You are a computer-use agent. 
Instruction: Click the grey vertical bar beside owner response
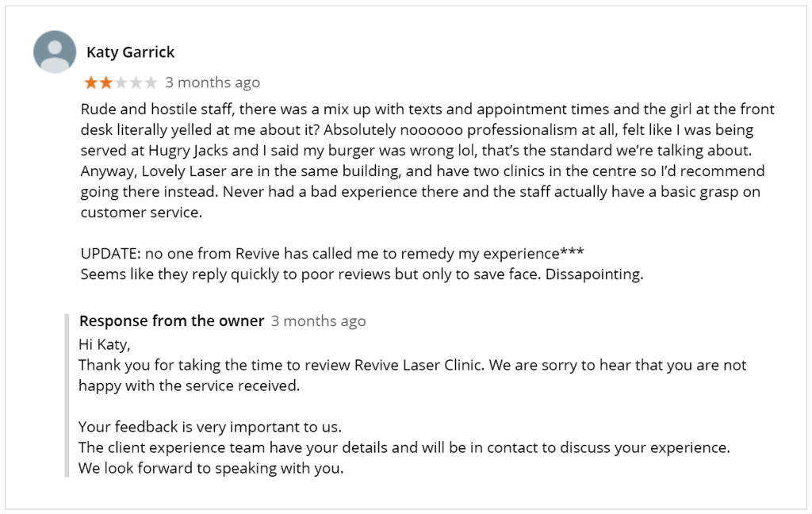pos(67,395)
